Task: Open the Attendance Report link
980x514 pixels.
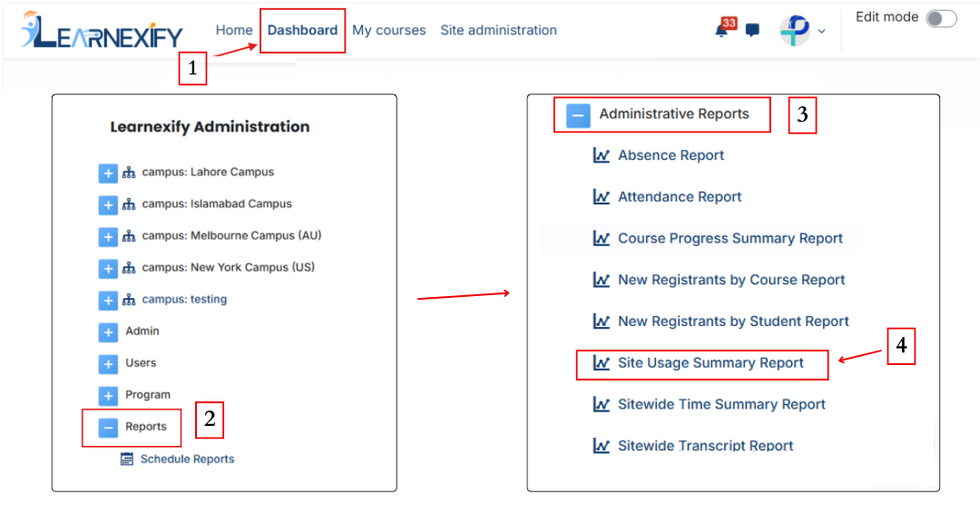Action: (680, 197)
